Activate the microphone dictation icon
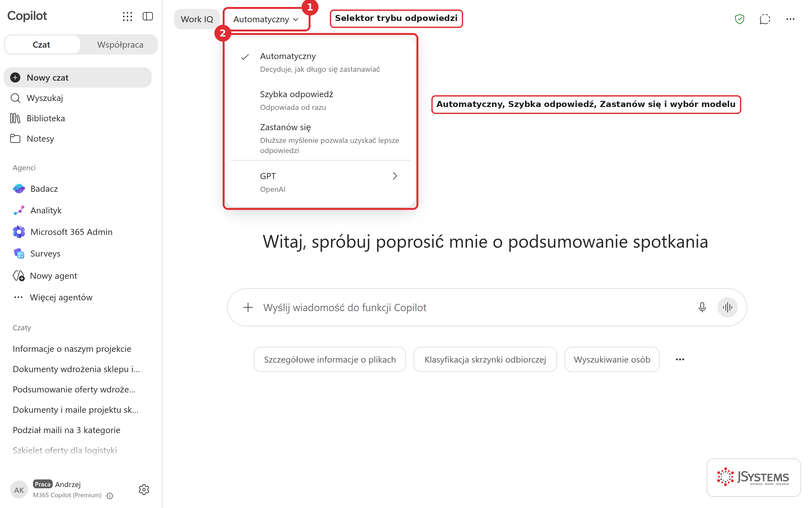 702,307
